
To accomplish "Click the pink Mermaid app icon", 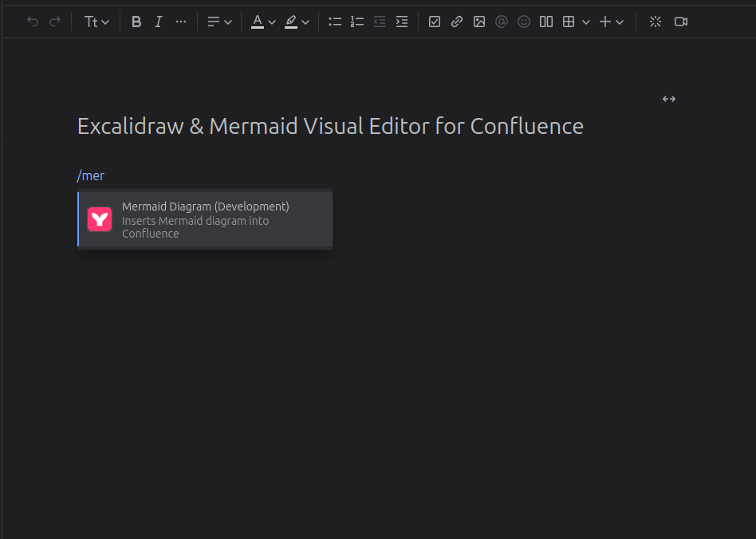I will pos(100,219).
